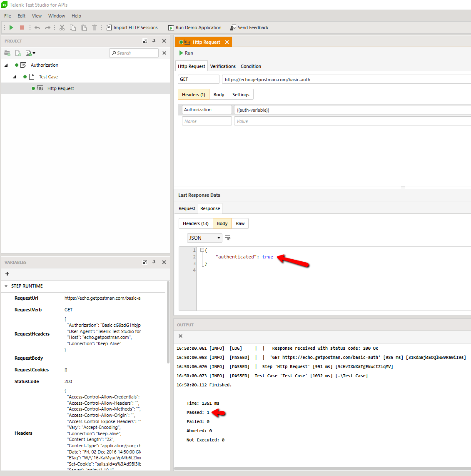The width and height of the screenshot is (471, 476).
Task: Add a new folder in Project panel
Action: pyautogui.click(x=7, y=53)
